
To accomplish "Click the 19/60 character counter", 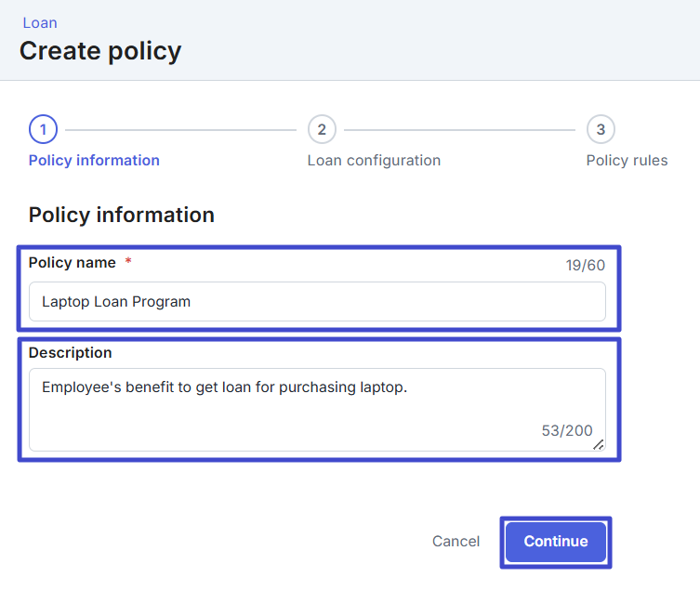I will coord(585,266).
